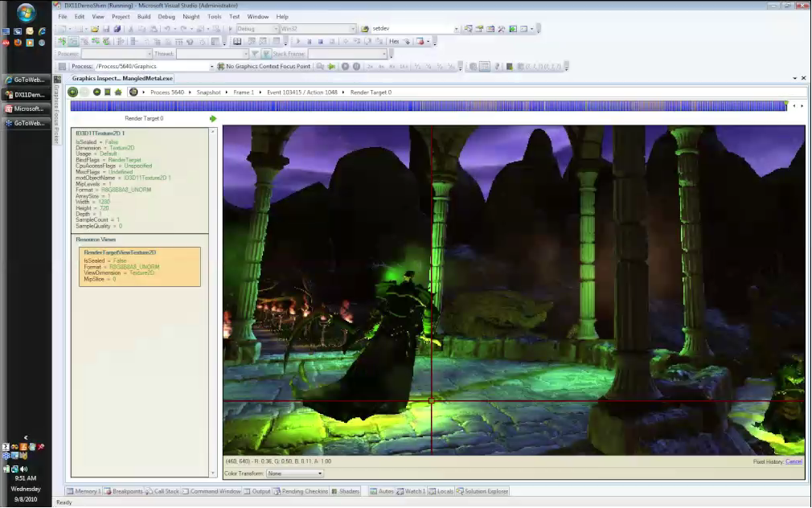Open the Build menu
Screen dimensions: 812x508
pos(143,17)
